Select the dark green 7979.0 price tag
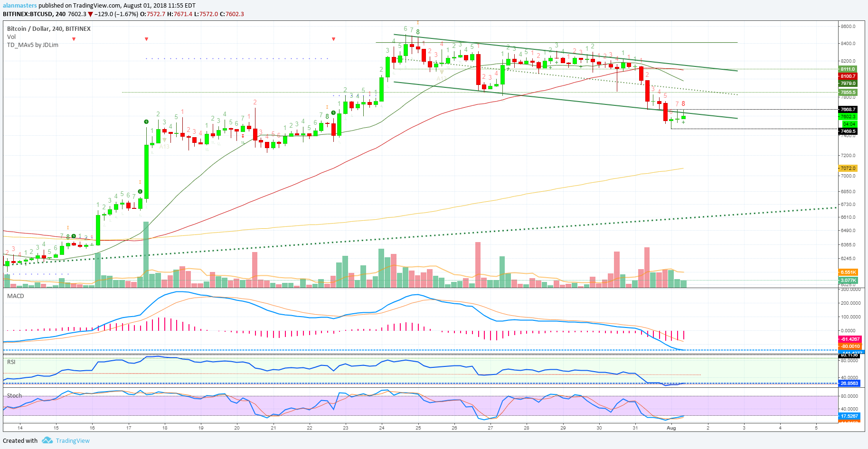The height and width of the screenshot is (449, 868). (x=848, y=83)
